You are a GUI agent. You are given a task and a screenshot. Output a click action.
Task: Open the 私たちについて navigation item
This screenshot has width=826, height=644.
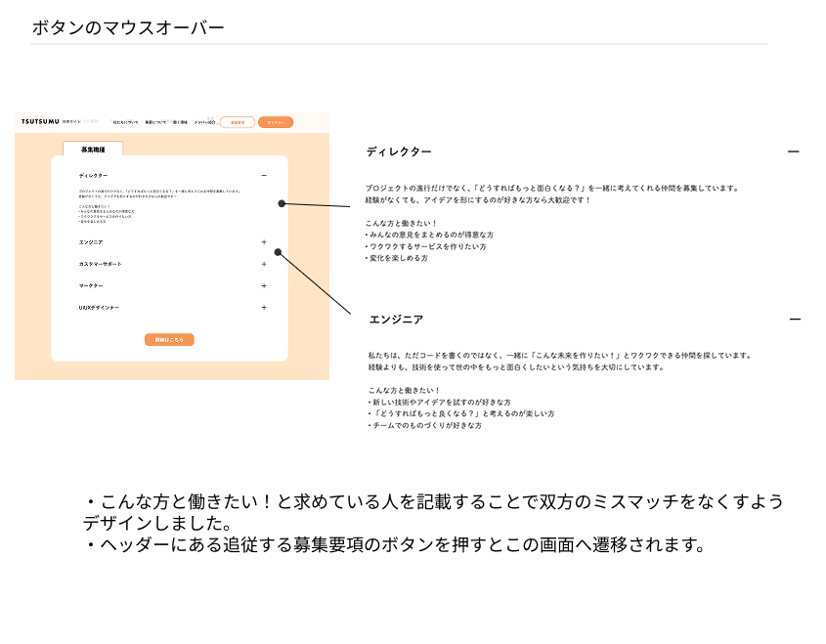(125, 122)
